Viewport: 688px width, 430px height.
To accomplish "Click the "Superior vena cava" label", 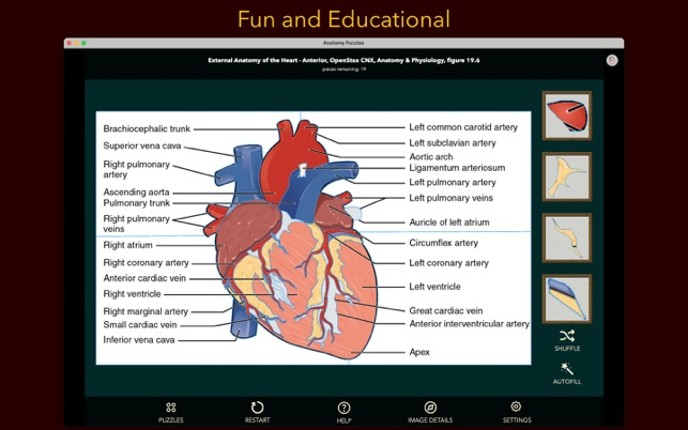I will click(x=142, y=145).
